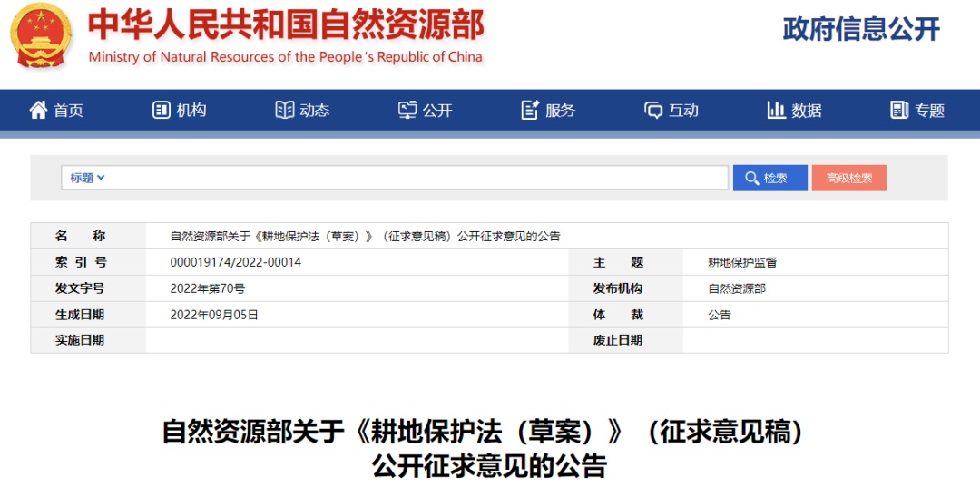Screen dimensions: 980x487
Task: Click the edit-document icon for 服务
Action: click(530, 110)
